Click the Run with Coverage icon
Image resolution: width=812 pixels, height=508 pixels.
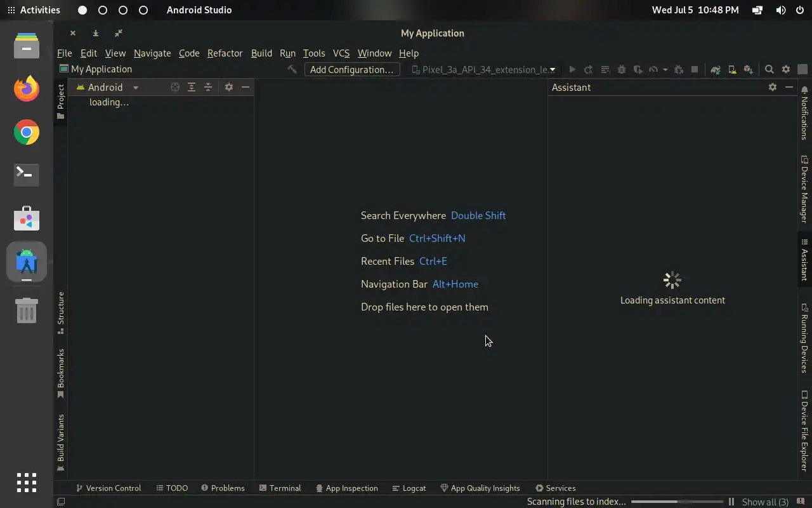[638, 69]
